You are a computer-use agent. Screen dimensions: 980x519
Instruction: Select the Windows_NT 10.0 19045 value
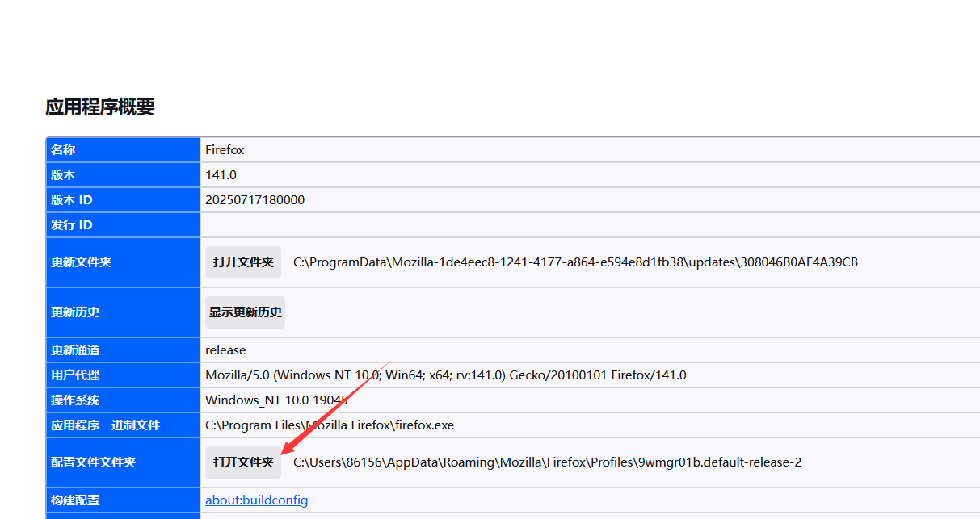(276, 400)
